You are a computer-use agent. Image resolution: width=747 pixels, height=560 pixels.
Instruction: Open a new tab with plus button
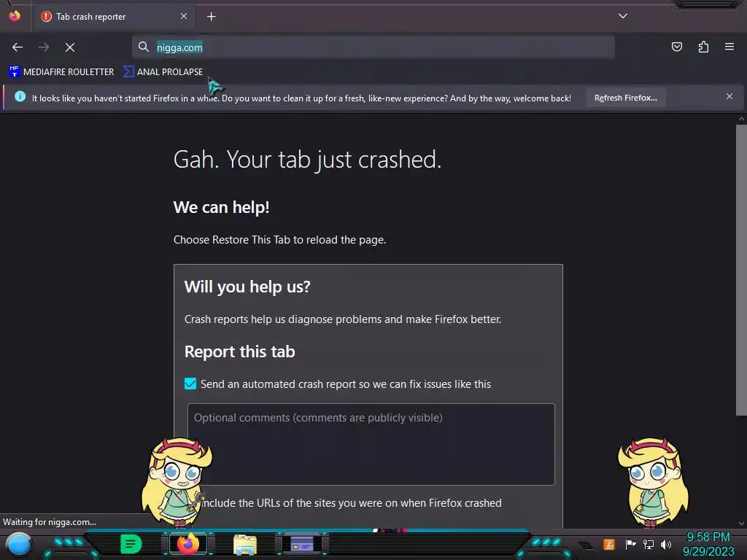point(211,17)
